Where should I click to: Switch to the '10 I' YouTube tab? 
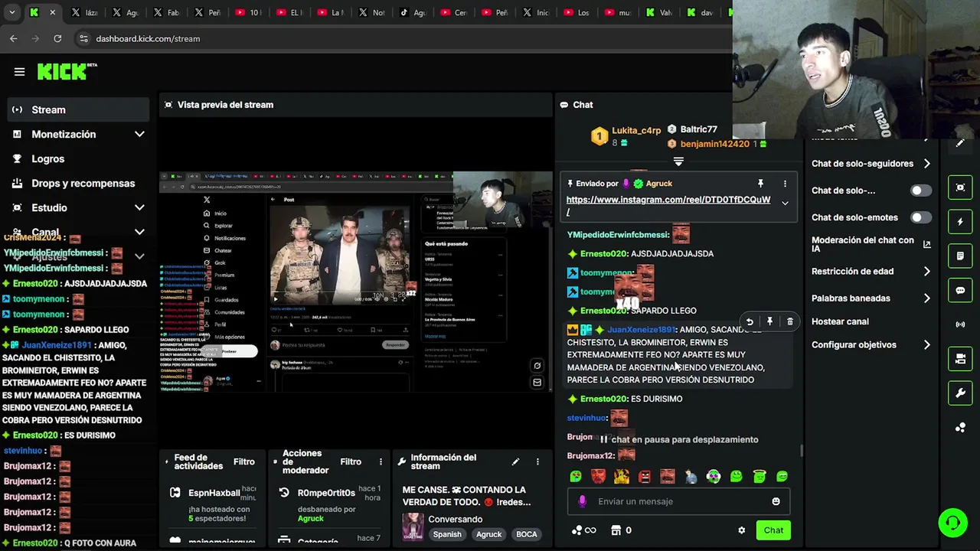(x=250, y=12)
